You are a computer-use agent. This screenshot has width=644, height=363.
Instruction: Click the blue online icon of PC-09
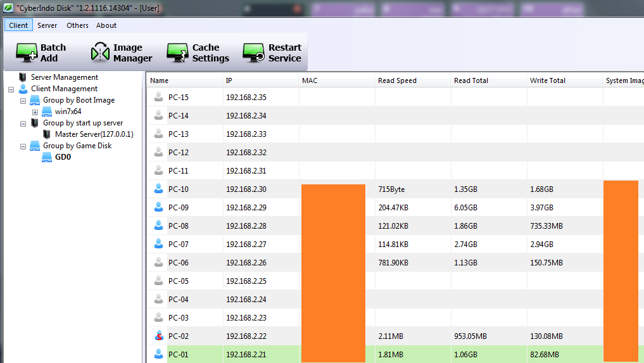158,207
